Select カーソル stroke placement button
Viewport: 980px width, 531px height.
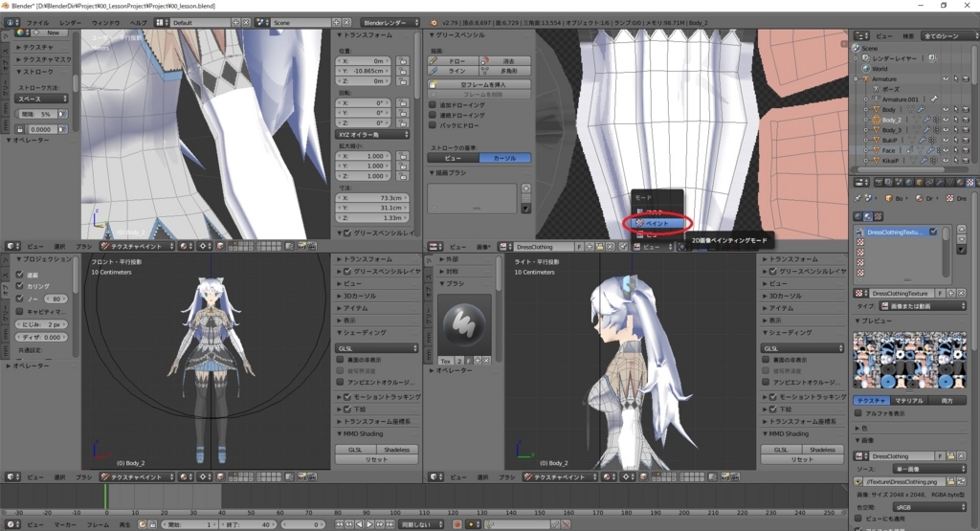pyautogui.click(x=505, y=158)
